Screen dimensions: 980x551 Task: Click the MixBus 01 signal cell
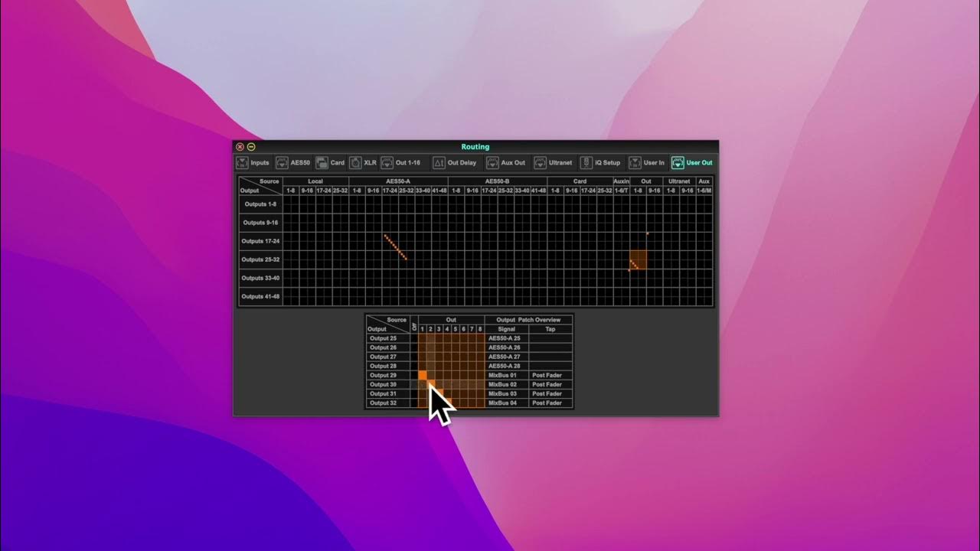coord(507,375)
